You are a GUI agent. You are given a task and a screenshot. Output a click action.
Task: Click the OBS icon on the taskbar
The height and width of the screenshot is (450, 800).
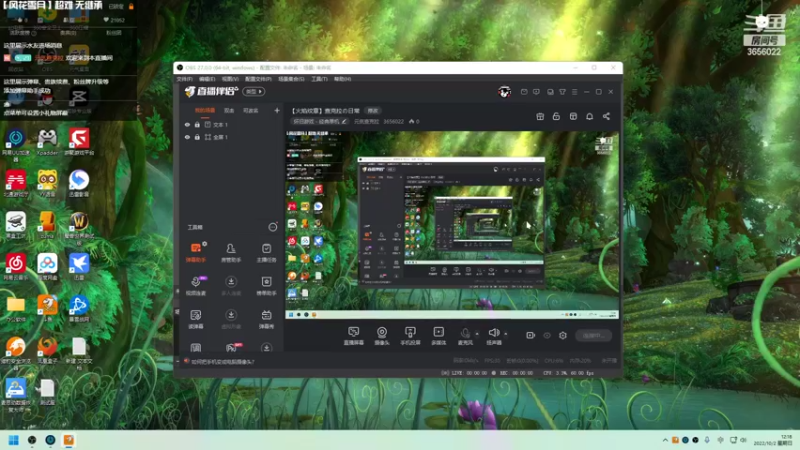click(x=32, y=440)
